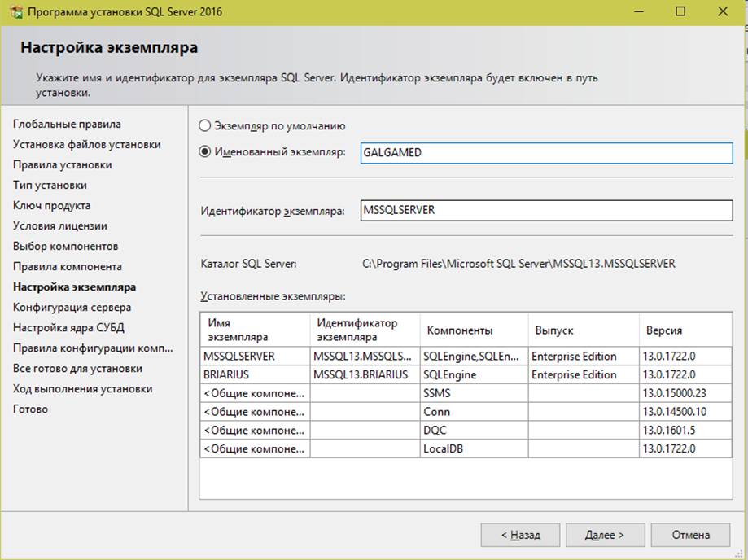Click version 13.0.15000.23 cell
The image size is (748, 560).
(685, 393)
